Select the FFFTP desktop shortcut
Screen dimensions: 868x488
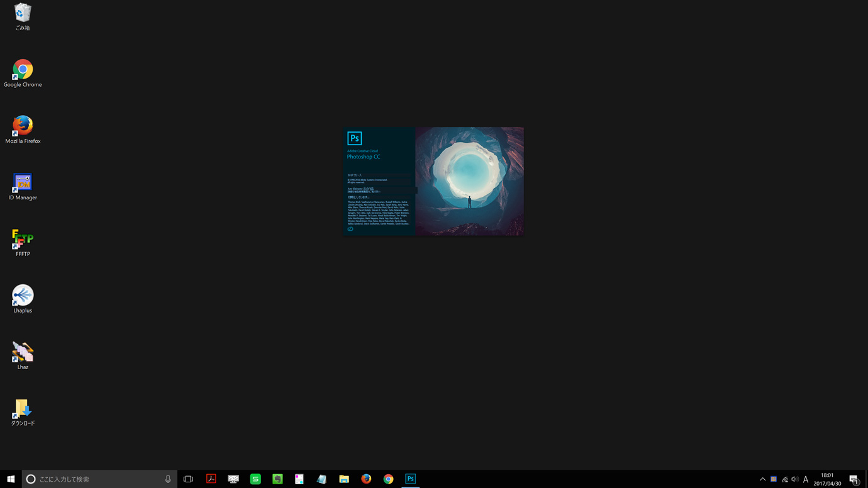[x=23, y=240]
